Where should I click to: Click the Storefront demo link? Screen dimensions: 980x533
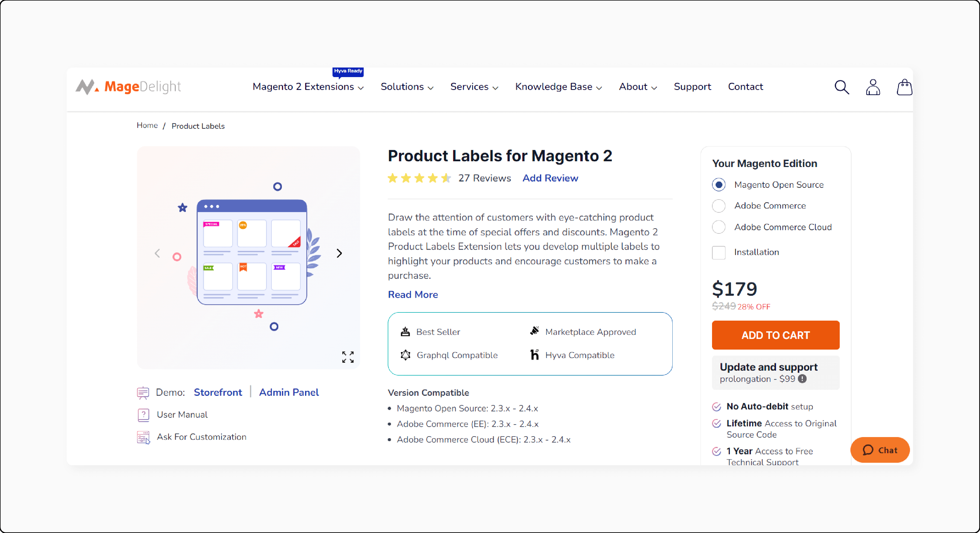coord(218,392)
